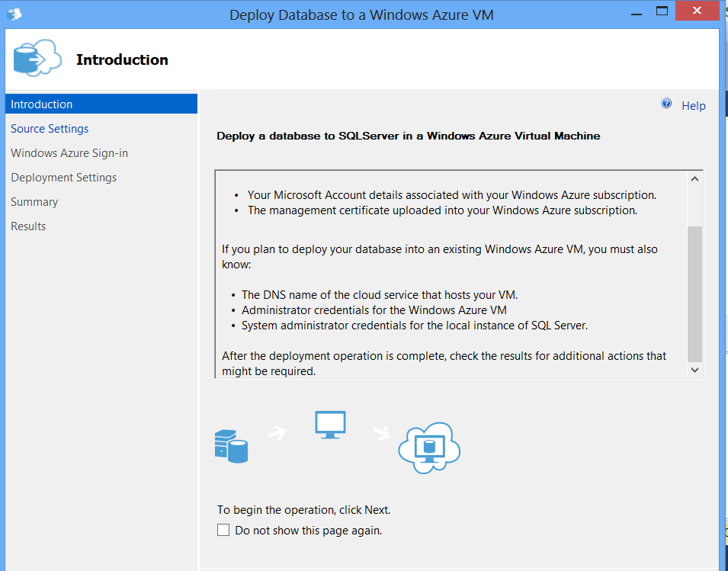The image size is (728, 571).
Task: Click the wizard header database cloud icon
Action: [x=37, y=57]
